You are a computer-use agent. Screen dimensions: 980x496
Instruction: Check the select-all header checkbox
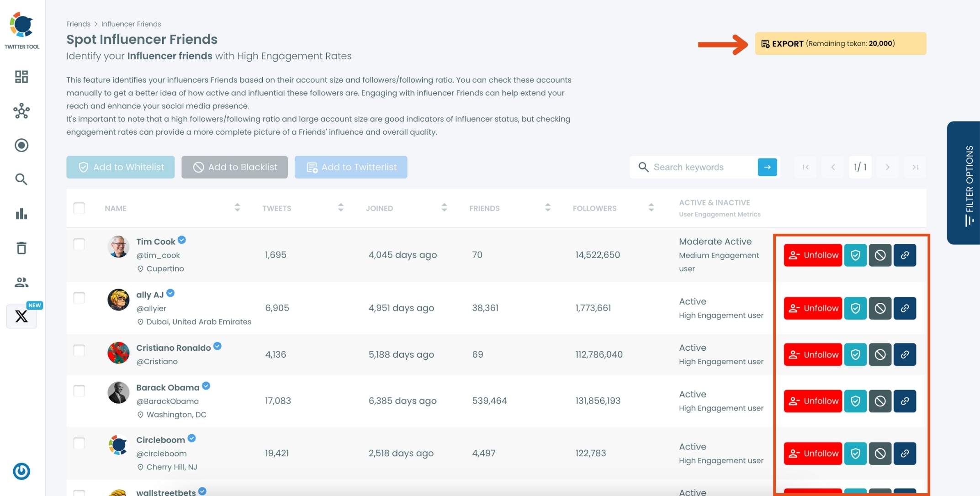click(79, 208)
